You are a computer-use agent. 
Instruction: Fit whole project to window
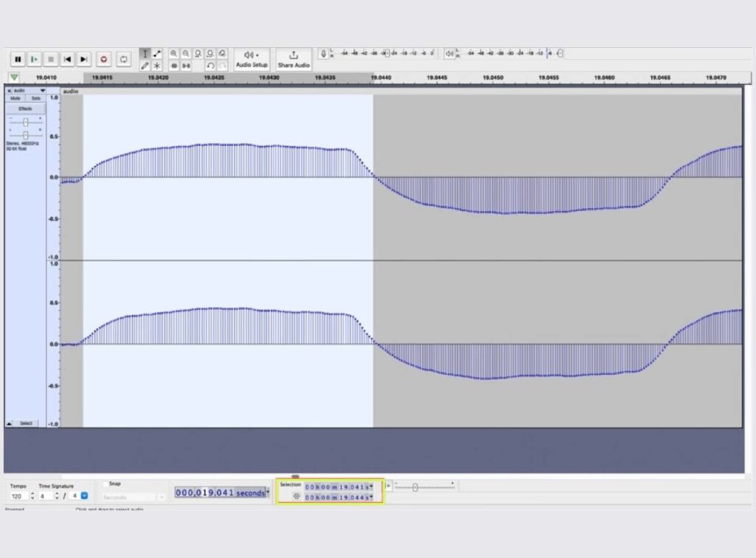pyautogui.click(x=210, y=53)
